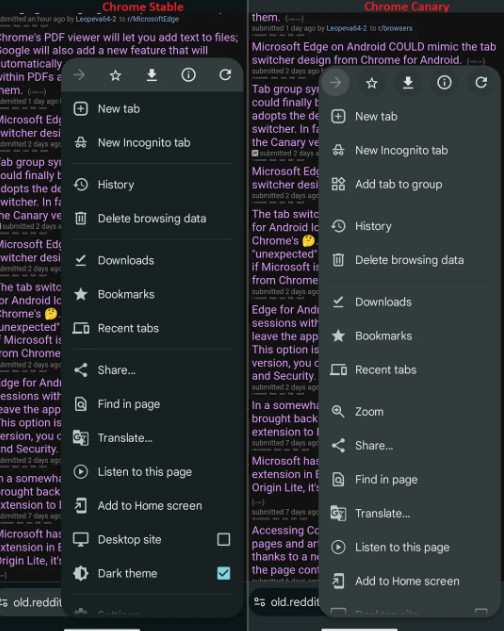Screen dimensions: 504x631
Task: Open New Incognito tab in Chrome Canary menu
Action: (x=410, y=151)
